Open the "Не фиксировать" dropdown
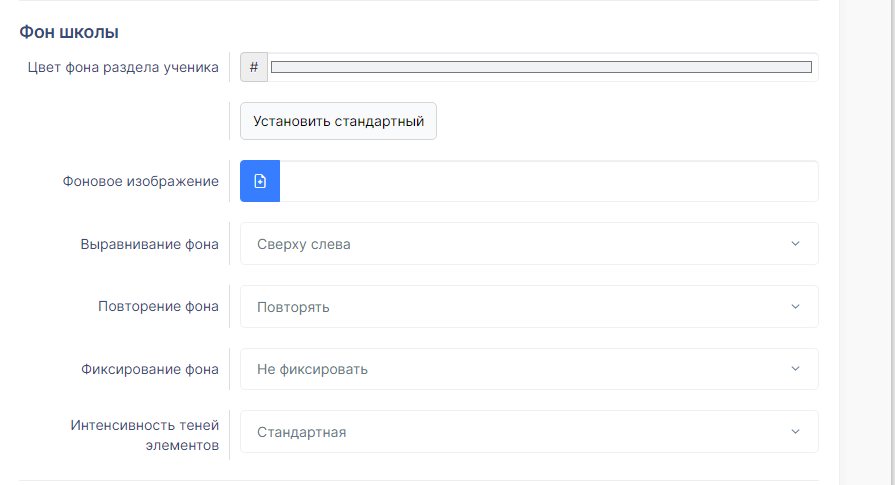The image size is (895, 485). (529, 369)
